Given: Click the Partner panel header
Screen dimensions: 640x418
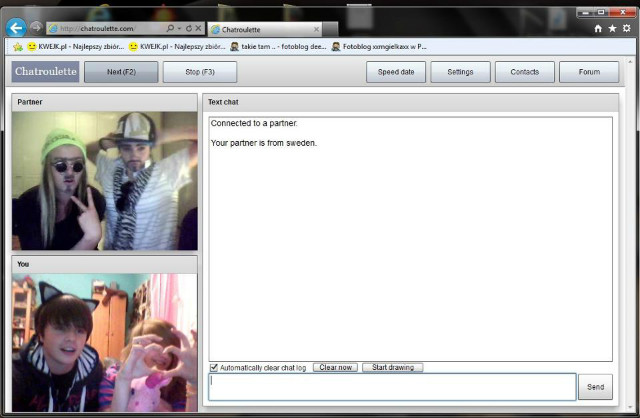Looking at the screenshot, I should click(105, 102).
